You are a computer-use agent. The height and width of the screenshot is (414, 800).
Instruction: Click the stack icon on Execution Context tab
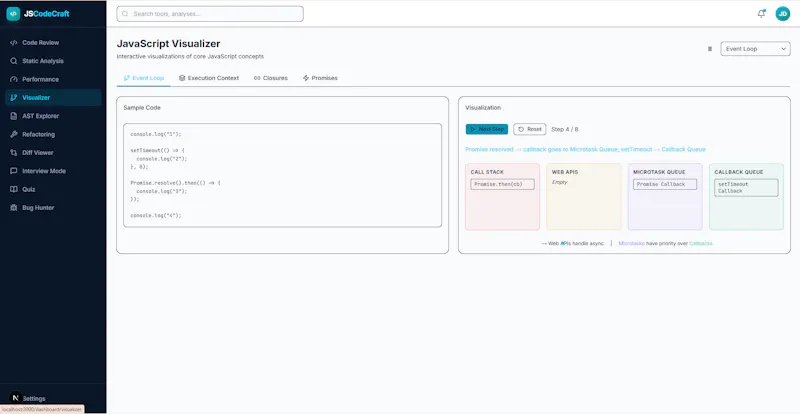pos(182,78)
